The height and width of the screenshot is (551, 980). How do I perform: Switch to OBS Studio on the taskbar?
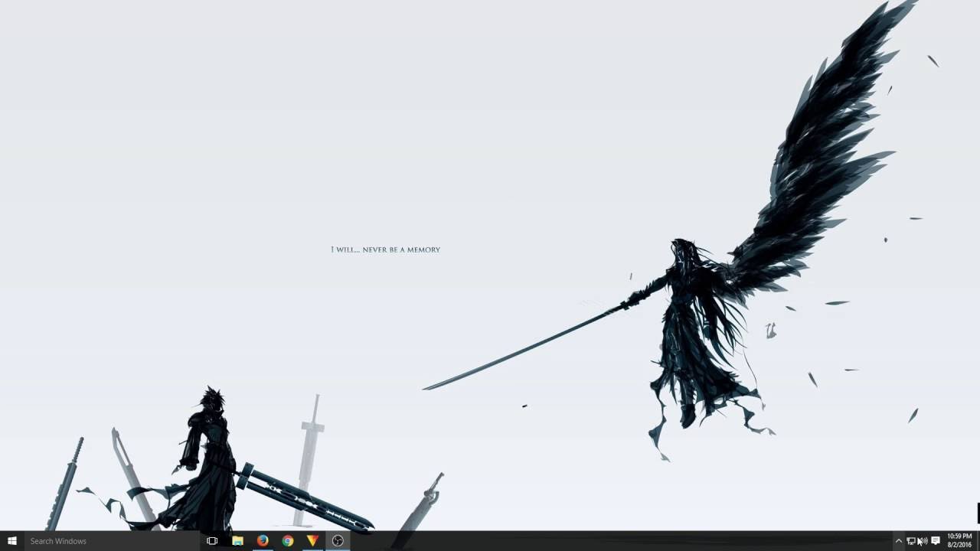tap(338, 541)
